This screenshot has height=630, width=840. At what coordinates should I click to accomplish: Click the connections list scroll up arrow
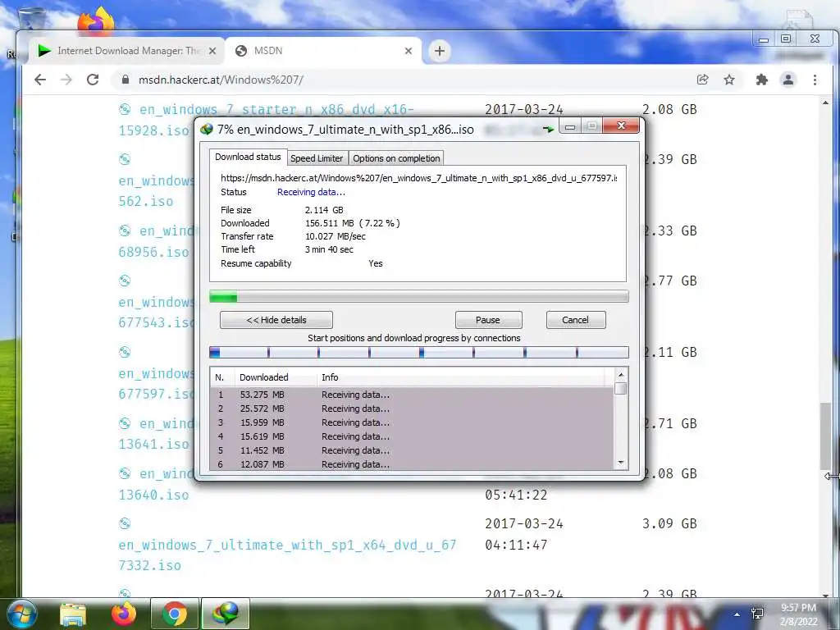pyautogui.click(x=621, y=374)
